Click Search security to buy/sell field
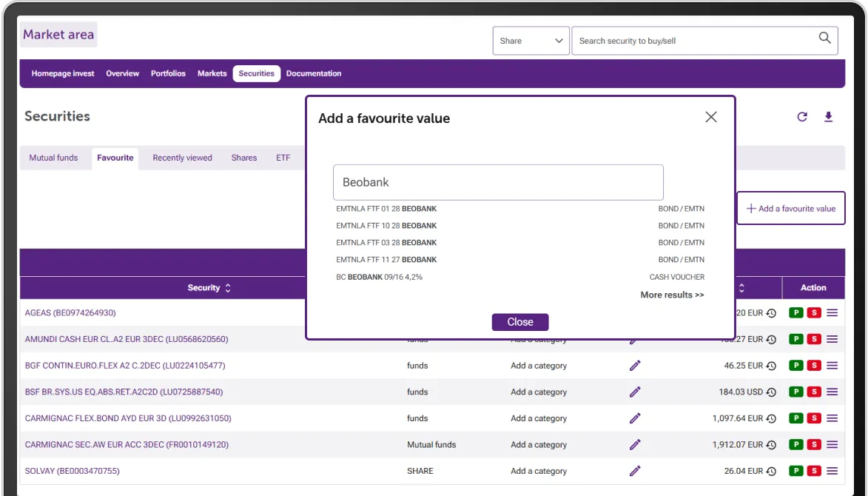 704,41
